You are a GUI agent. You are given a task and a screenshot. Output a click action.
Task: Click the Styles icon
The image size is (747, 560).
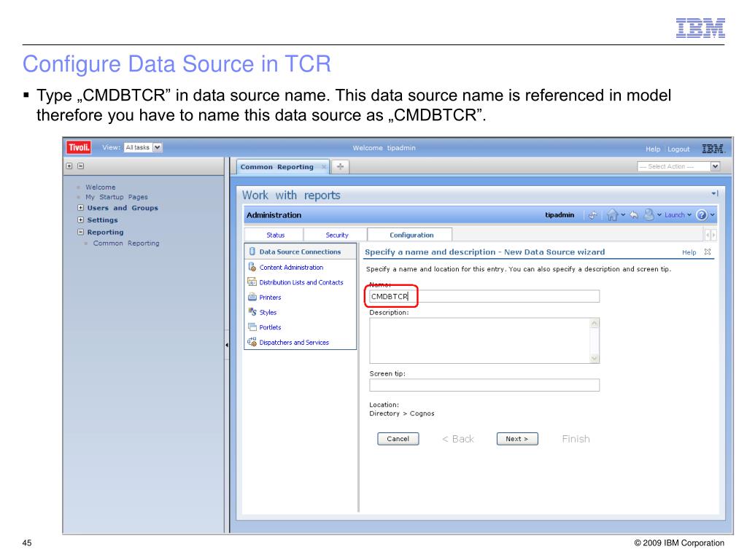pos(252,312)
